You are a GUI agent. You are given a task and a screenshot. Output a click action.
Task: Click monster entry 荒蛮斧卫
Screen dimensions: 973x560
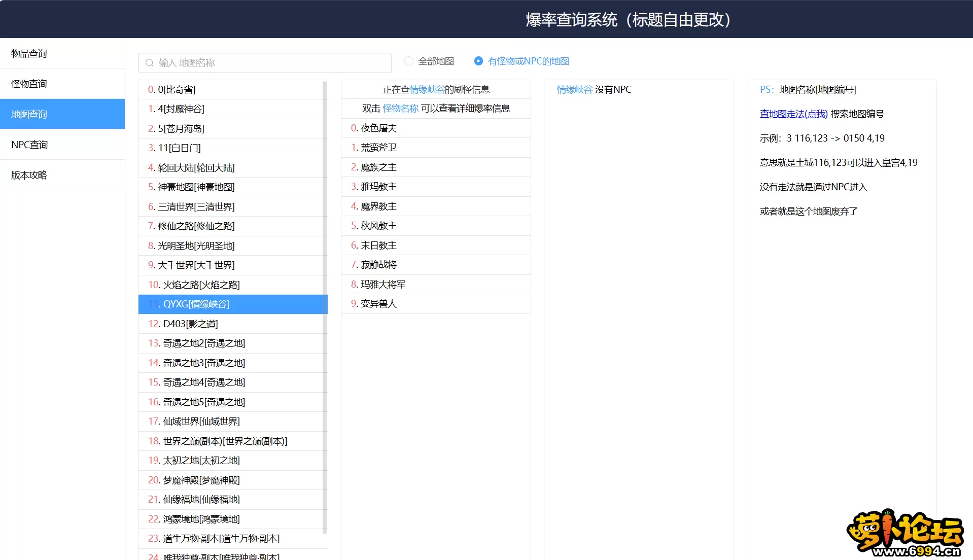click(x=436, y=148)
